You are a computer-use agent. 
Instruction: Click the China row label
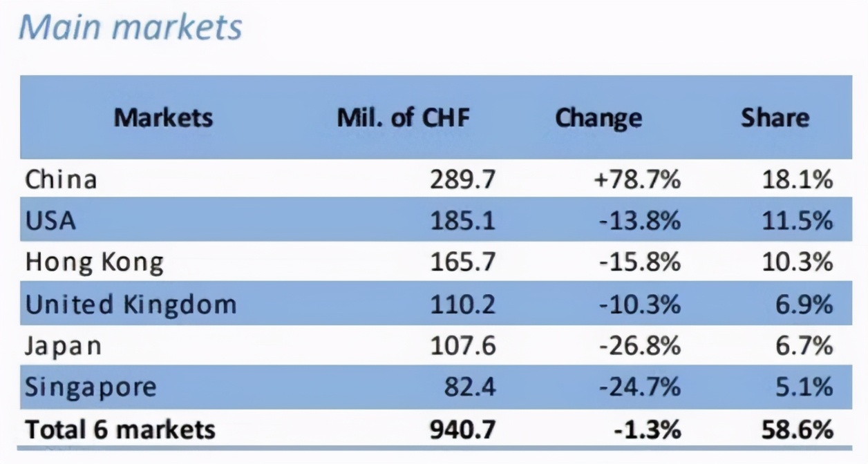click(61, 180)
